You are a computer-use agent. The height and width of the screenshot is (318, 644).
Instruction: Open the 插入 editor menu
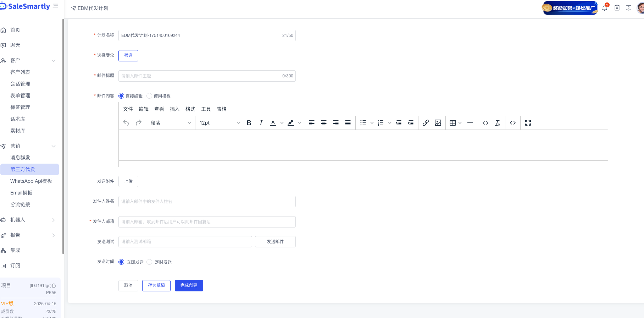point(175,109)
